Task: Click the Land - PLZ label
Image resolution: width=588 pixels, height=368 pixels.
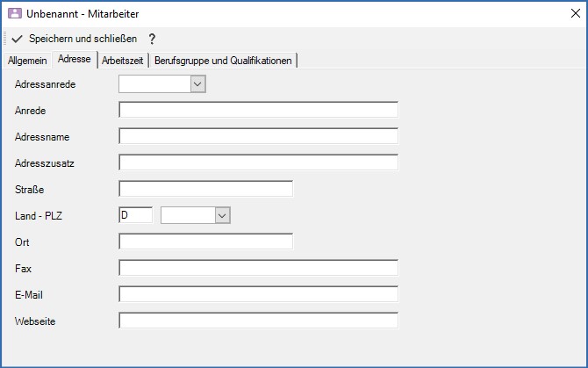Action: pyautogui.click(x=39, y=216)
